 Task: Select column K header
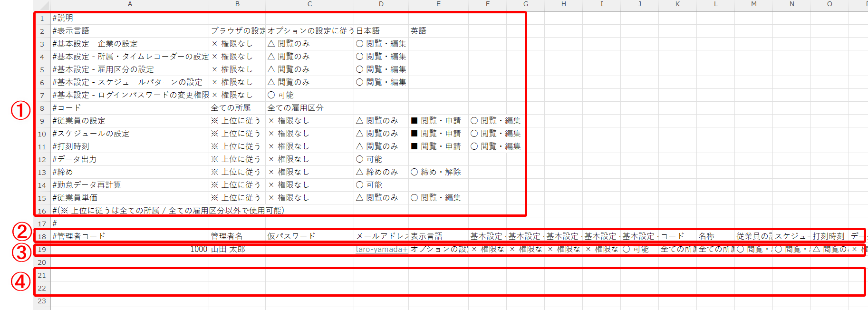click(677, 4)
